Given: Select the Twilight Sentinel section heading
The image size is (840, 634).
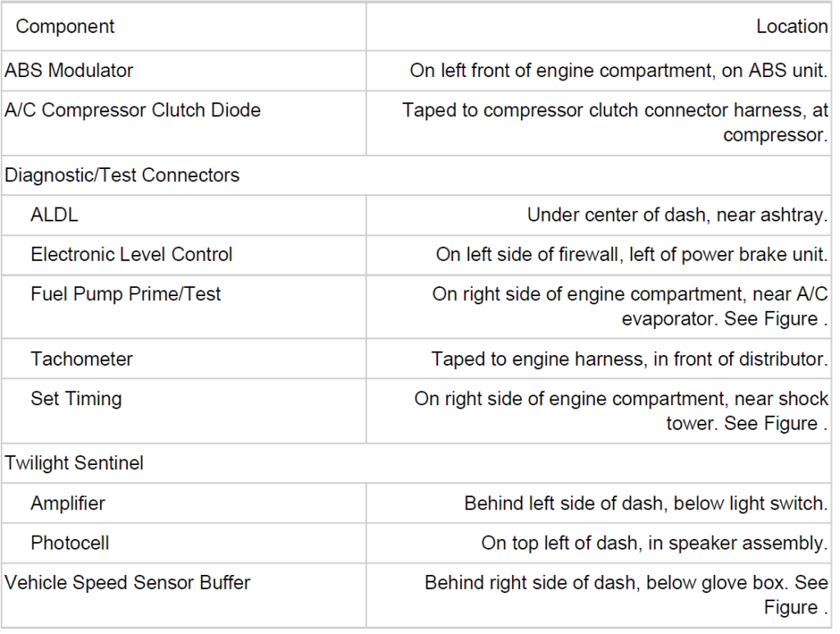Looking at the screenshot, I should coord(74,463).
